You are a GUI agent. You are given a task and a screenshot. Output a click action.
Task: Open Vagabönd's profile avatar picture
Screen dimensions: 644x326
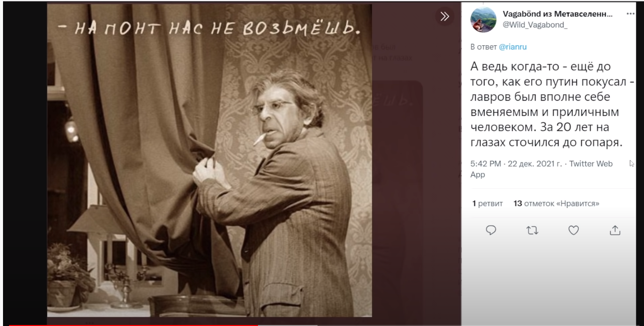[483, 20]
